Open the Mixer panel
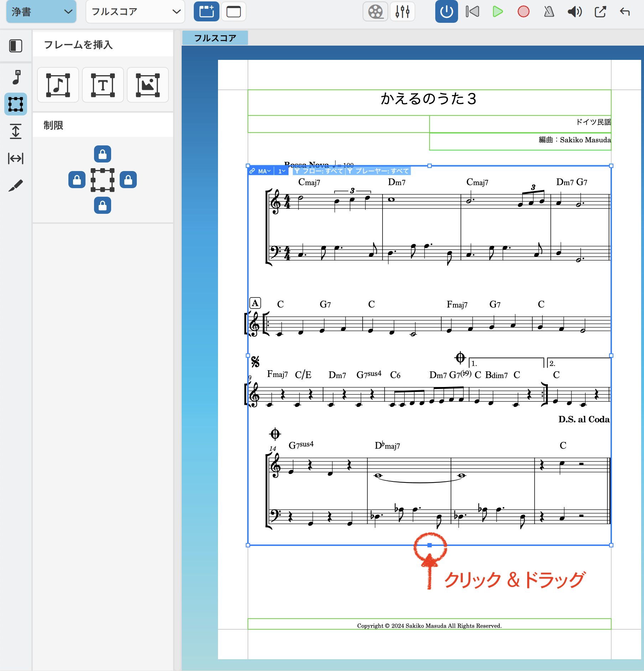644x671 pixels. (402, 12)
